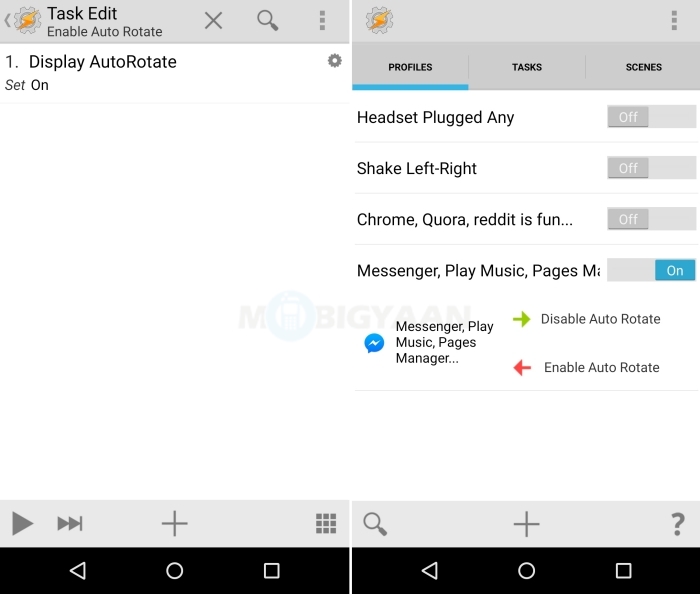
Task: Run the task with play button
Action: [x=22, y=523]
